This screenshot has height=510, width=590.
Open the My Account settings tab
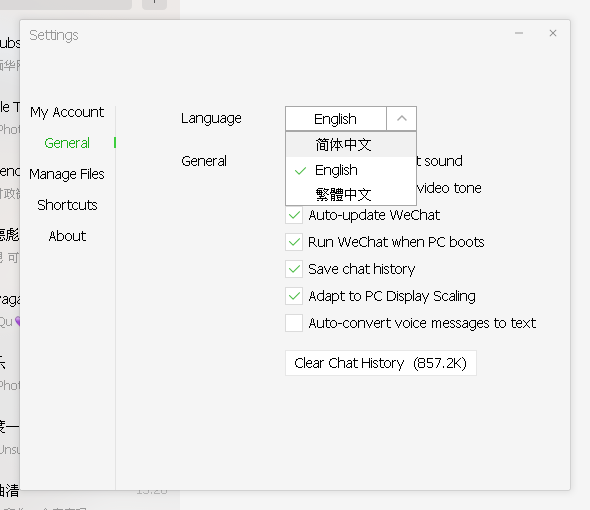click(67, 112)
